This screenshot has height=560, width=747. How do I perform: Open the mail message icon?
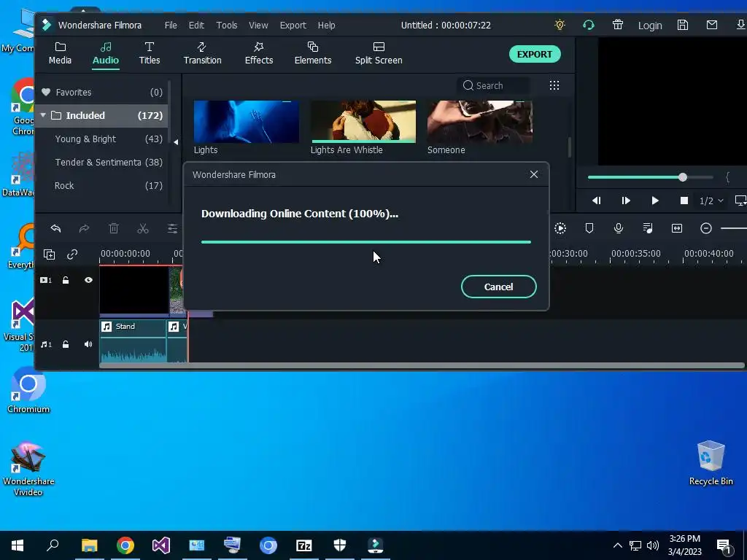[x=712, y=25]
